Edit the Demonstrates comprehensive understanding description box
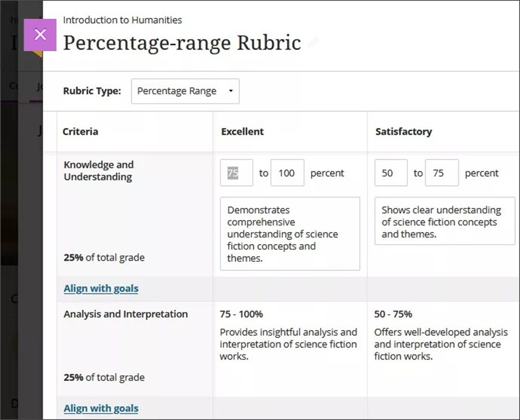This screenshot has height=420, width=520. coord(289,233)
